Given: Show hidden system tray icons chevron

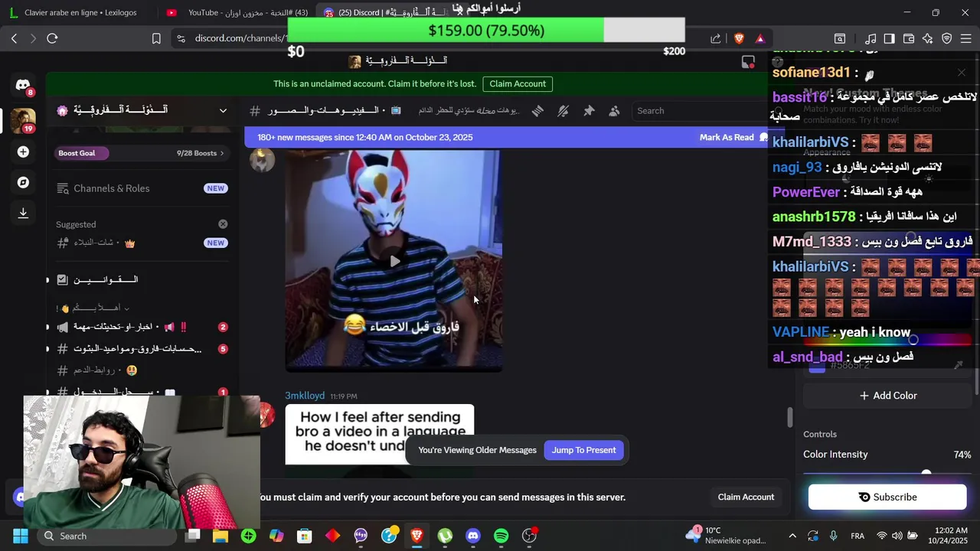Looking at the screenshot, I should [792, 536].
